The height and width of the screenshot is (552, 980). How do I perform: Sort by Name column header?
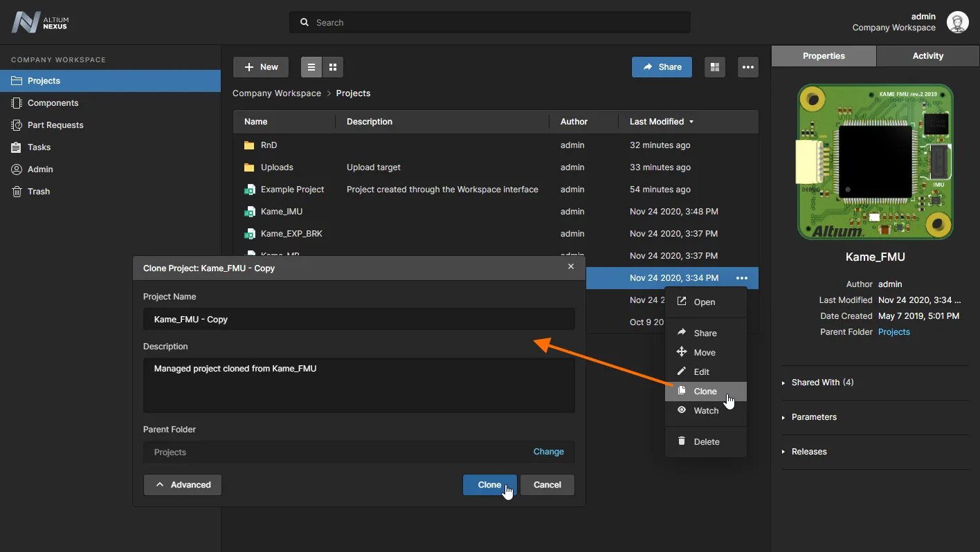tap(256, 122)
